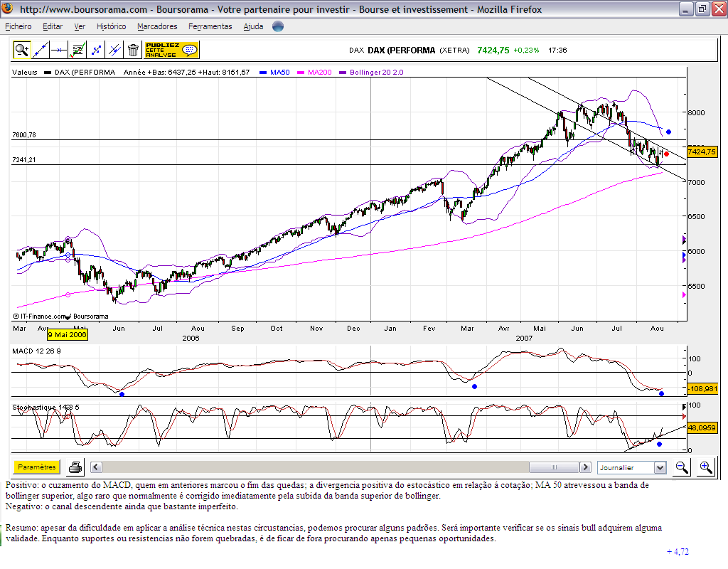The height and width of the screenshot is (569, 728).
Task: Select the zoom magnifier tool
Action: pos(22,50)
